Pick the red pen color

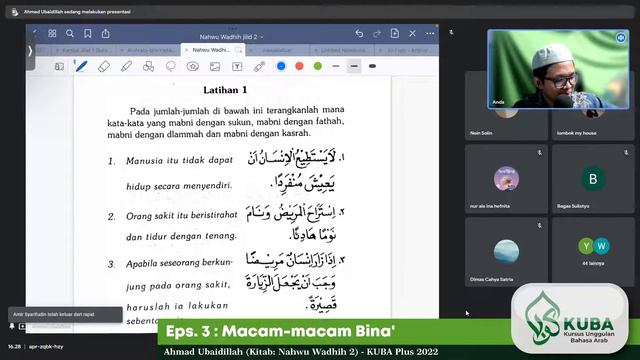point(299,66)
